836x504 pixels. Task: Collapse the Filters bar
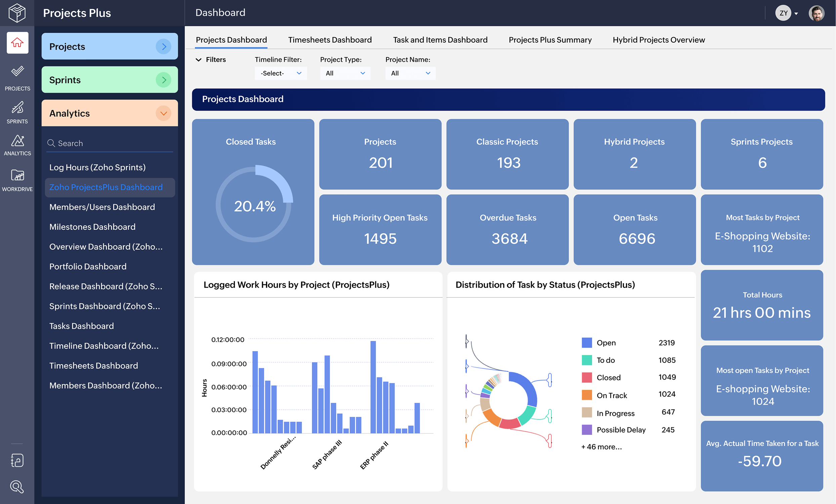point(199,59)
